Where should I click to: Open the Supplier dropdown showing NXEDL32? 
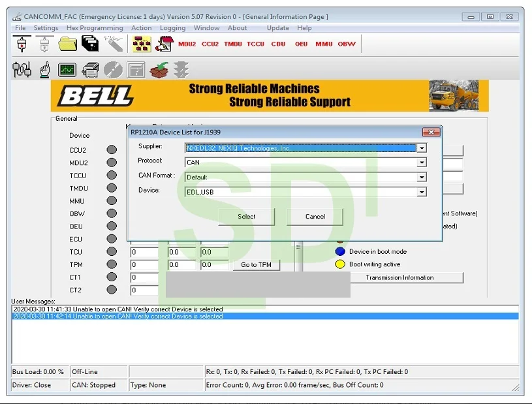pos(422,148)
